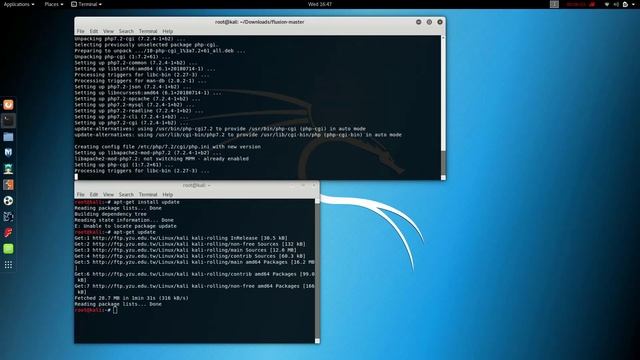Screen dimensions: 640x360
Task: Open Edit menu in fluxion-master terminal
Action: [x=94, y=31]
